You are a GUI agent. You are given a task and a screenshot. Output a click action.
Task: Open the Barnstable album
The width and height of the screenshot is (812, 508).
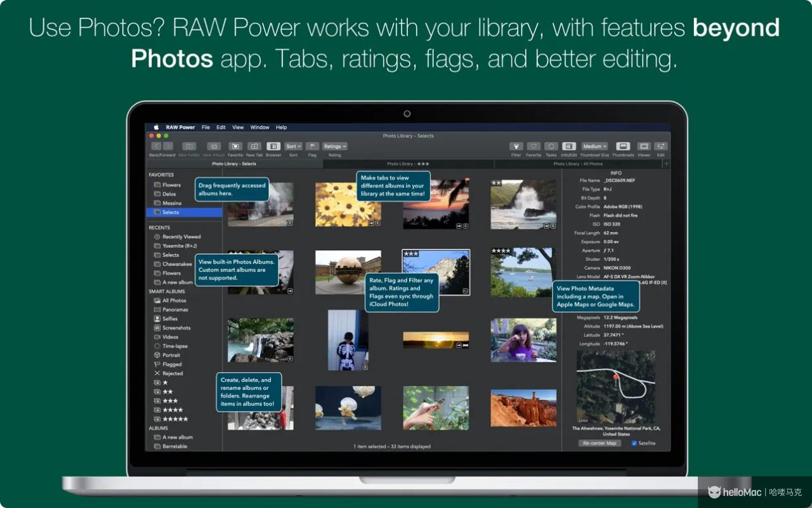[x=170, y=446]
